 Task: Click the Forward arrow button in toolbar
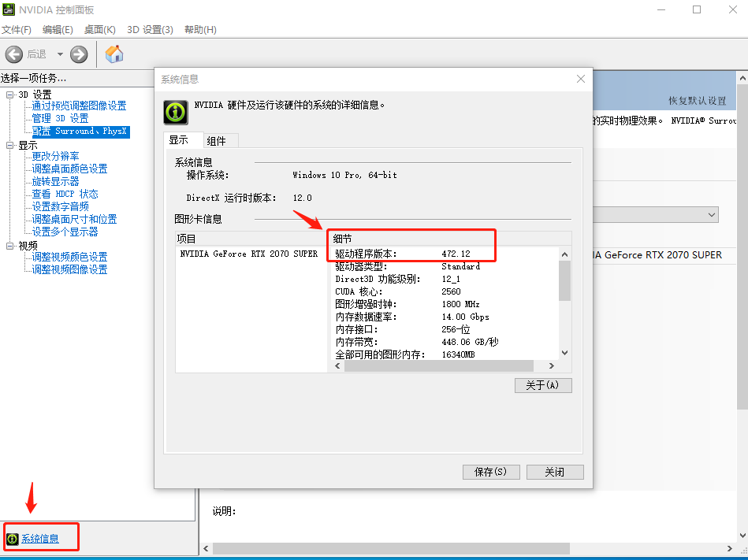(x=79, y=54)
